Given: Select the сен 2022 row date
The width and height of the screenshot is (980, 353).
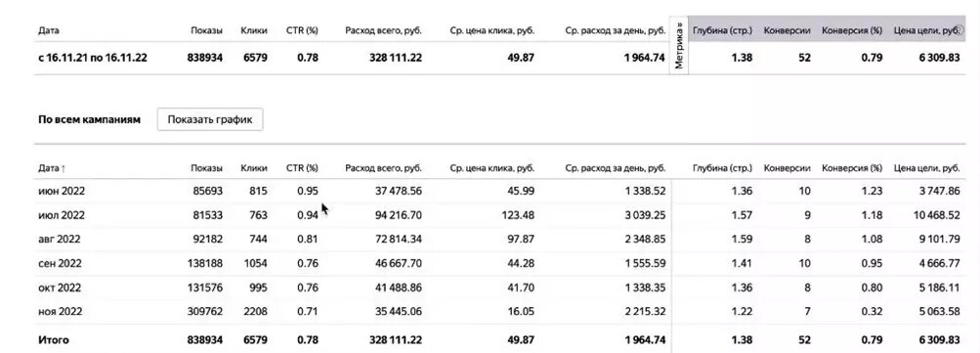Looking at the screenshot, I should (x=60, y=263).
